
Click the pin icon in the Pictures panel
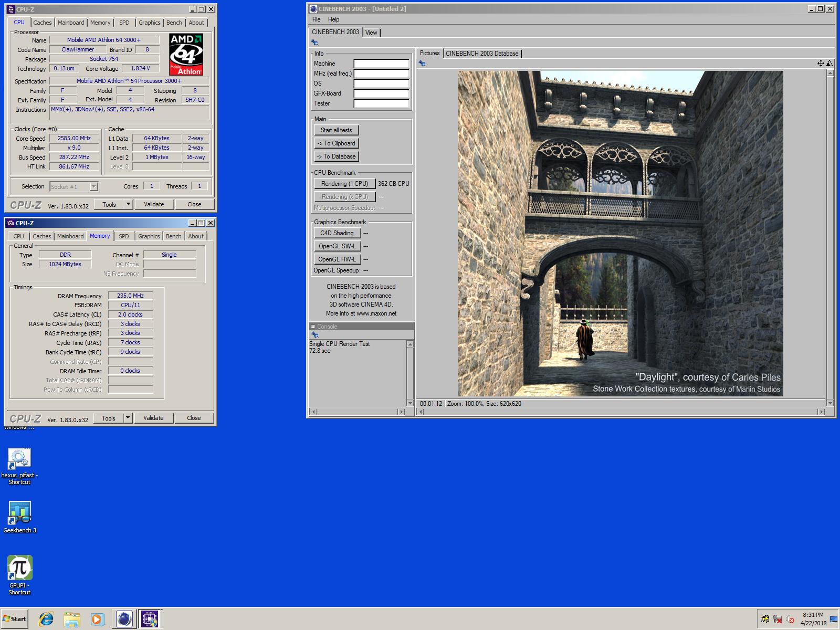(x=422, y=64)
